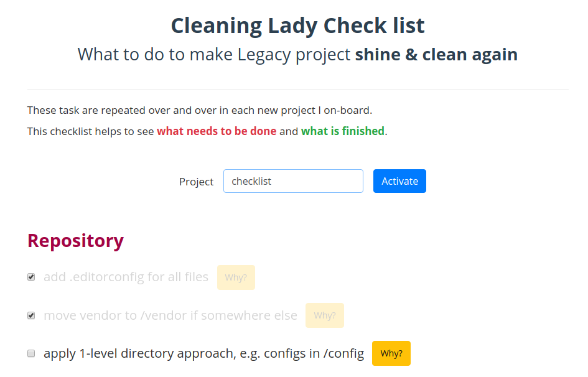Click the 'apply 1-level directory approach' label text
588x377 pixels.
[x=203, y=353]
